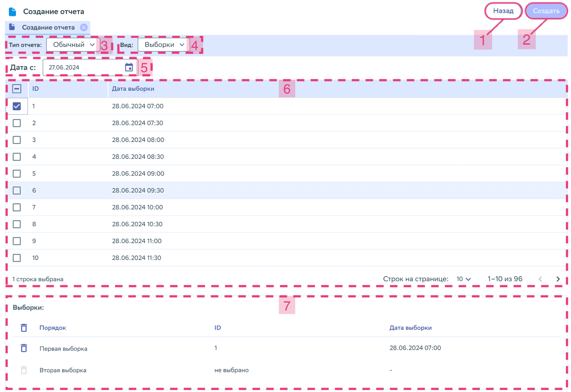Click trash icon in Выборки header row
Image resolution: width=571 pixels, height=392 pixels.
[24, 328]
